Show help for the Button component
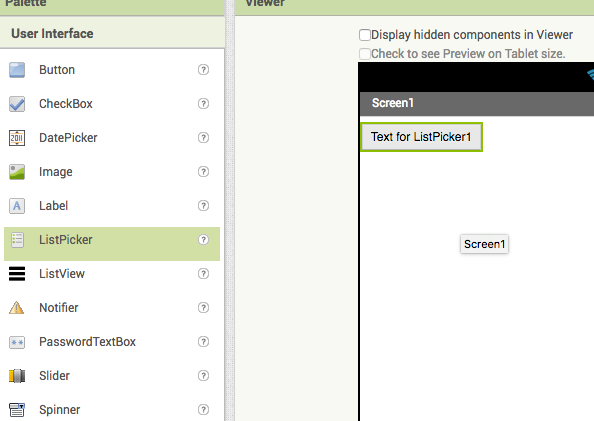The image size is (594, 421). [x=203, y=70]
